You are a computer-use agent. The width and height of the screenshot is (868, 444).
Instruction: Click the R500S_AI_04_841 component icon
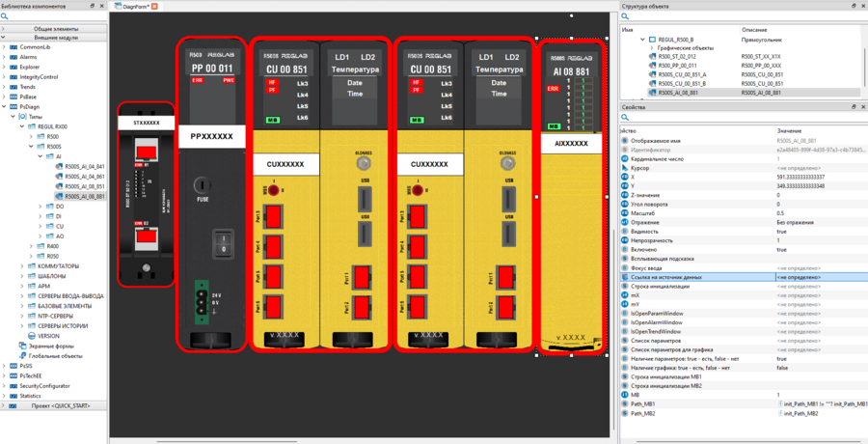tap(60, 165)
